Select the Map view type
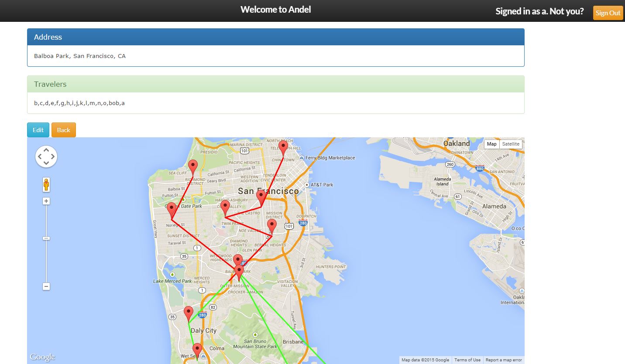 click(x=492, y=144)
